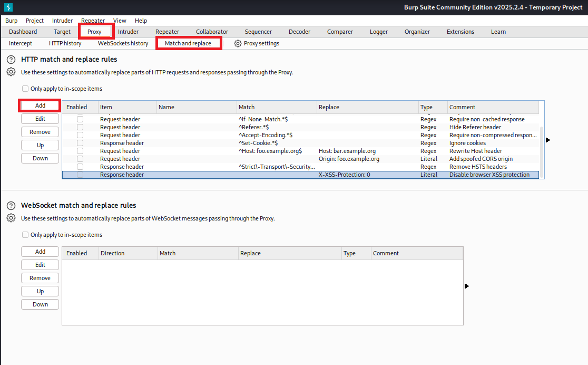Click the Burp Suite logo icon
This screenshot has height=365, width=588.
tap(8, 7)
